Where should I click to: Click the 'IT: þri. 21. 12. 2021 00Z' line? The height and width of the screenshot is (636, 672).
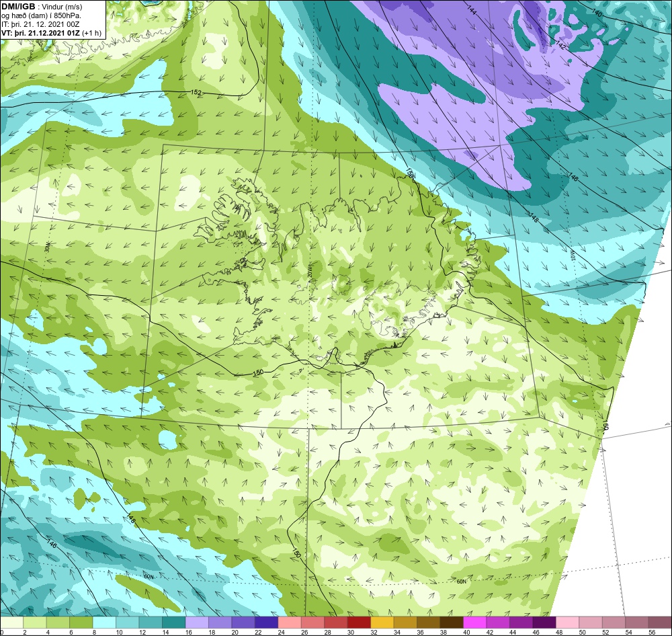point(40,24)
